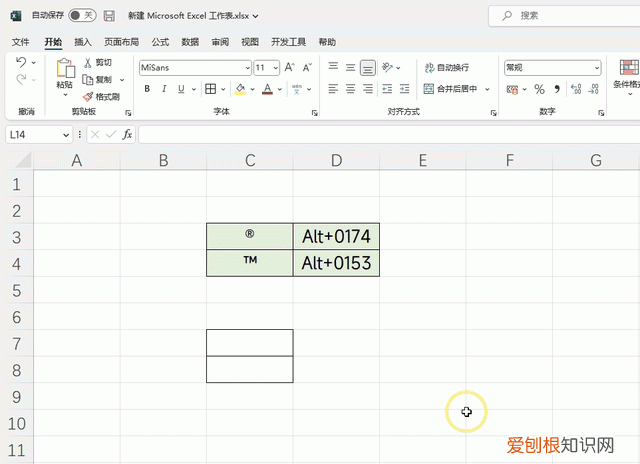Click the Cut scissors icon
Viewport: 640px width, 464px height.
pyautogui.click(x=87, y=62)
